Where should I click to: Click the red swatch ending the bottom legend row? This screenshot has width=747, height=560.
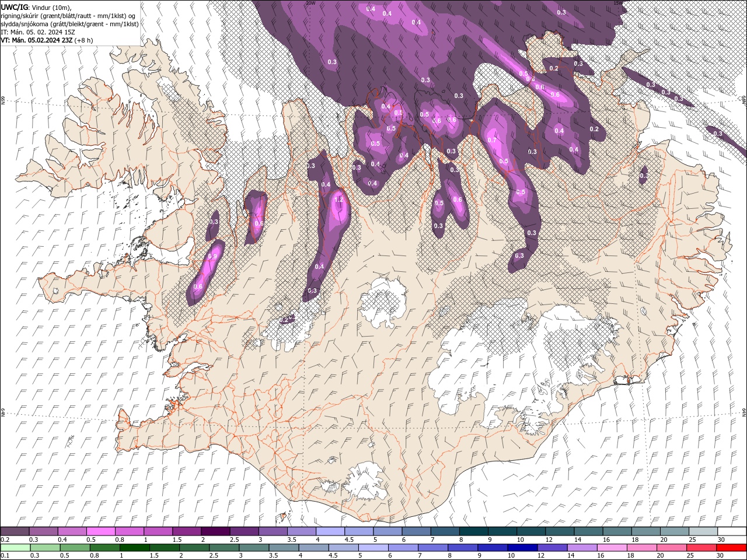731,547
